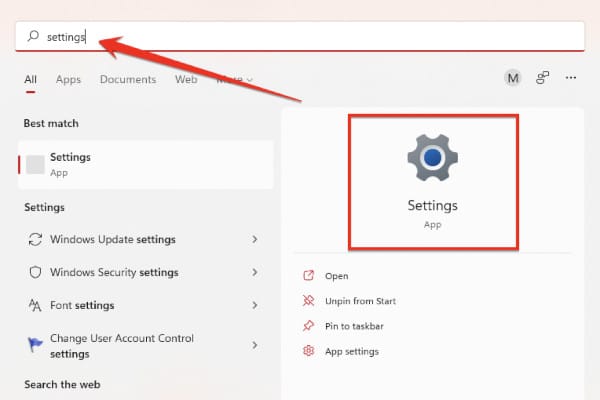
Task: Click the Windows Security shield icon
Action: [35, 273]
